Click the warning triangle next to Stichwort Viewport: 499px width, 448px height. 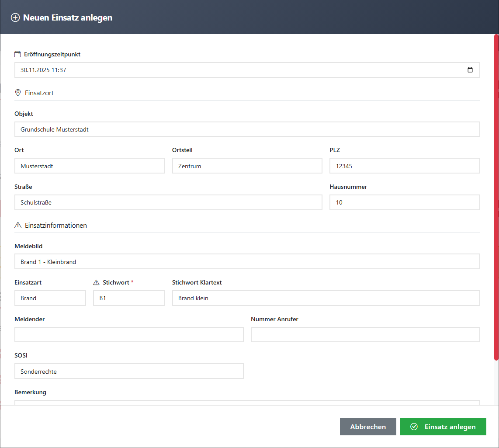(97, 283)
